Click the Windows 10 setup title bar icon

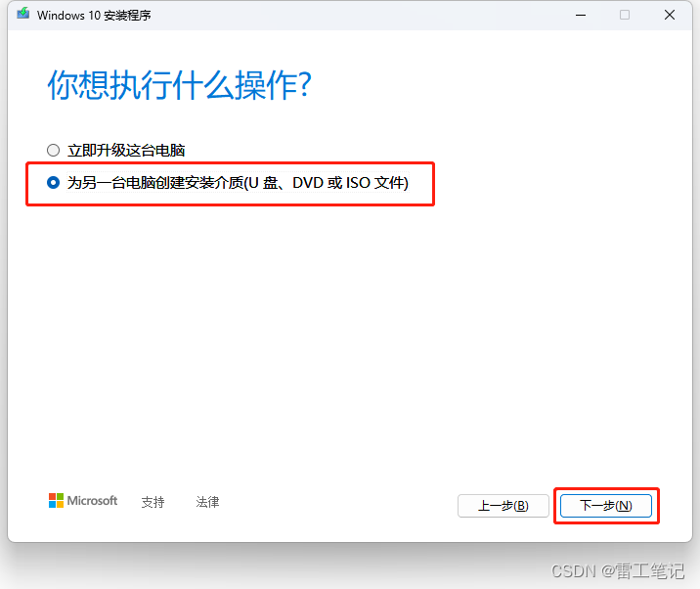(23, 15)
